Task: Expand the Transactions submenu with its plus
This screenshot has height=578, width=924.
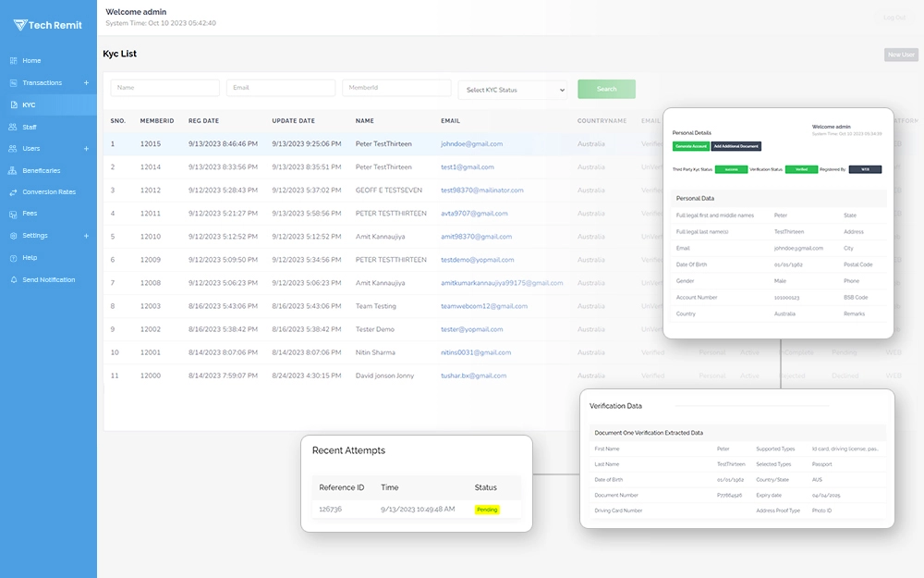Action: [x=86, y=83]
